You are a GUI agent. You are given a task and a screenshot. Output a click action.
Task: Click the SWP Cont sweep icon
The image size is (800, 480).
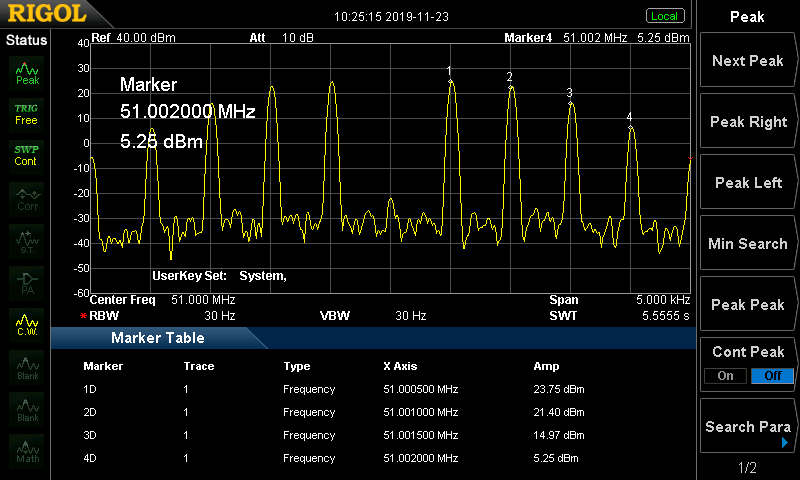[27, 155]
